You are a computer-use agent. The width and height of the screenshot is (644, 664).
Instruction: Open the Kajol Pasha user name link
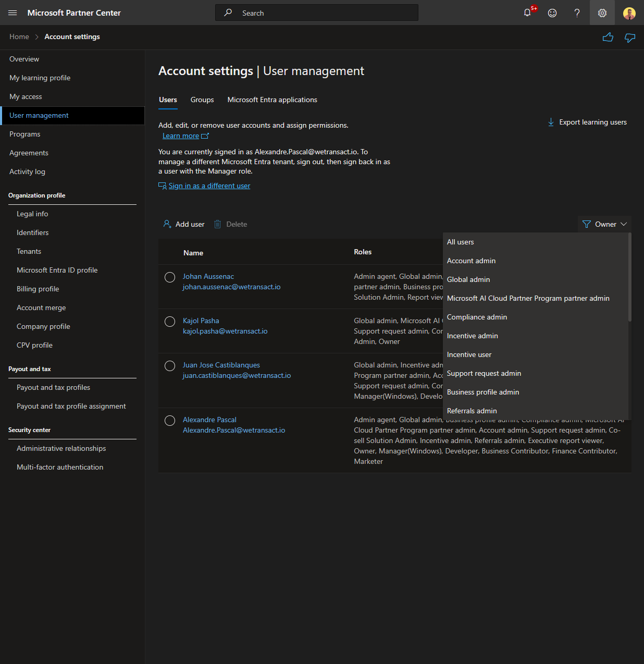[x=201, y=321]
